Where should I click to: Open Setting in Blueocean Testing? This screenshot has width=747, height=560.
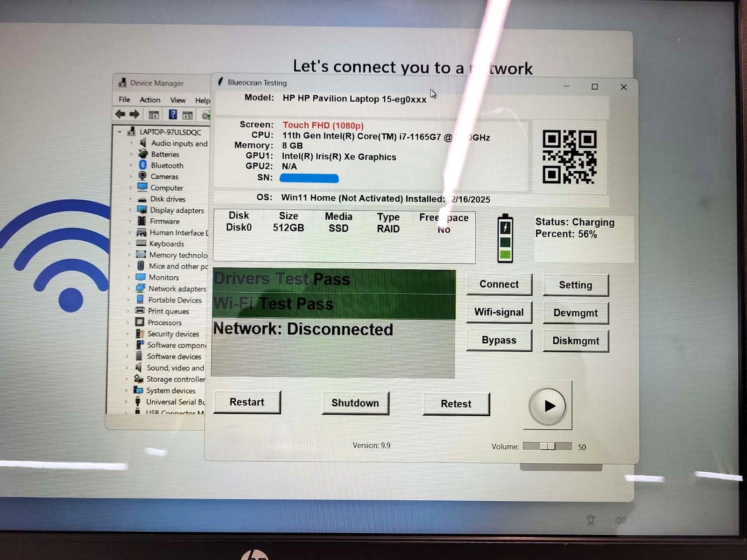[x=576, y=285]
